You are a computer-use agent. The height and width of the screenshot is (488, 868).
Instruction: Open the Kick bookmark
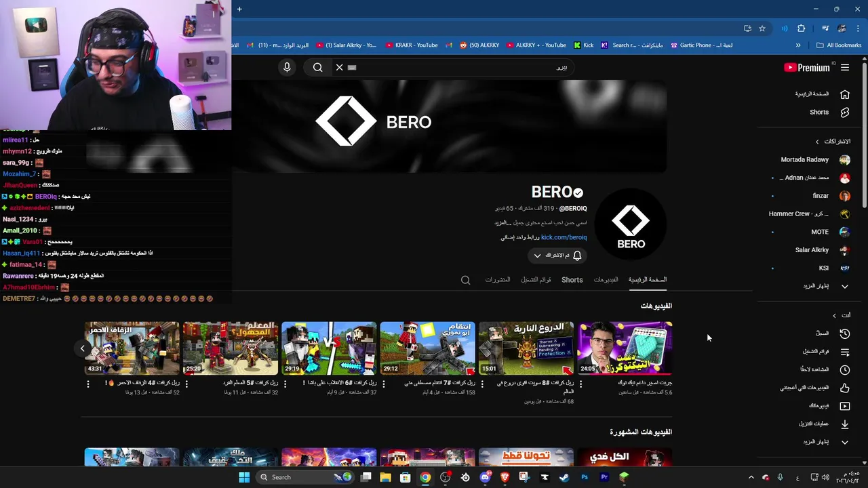583,45
